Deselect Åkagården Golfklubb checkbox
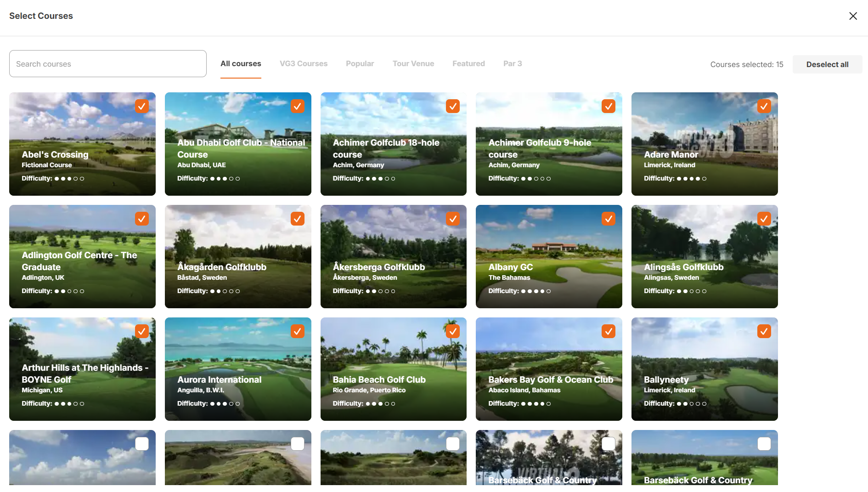Image resolution: width=868 pixels, height=492 pixels. click(298, 219)
